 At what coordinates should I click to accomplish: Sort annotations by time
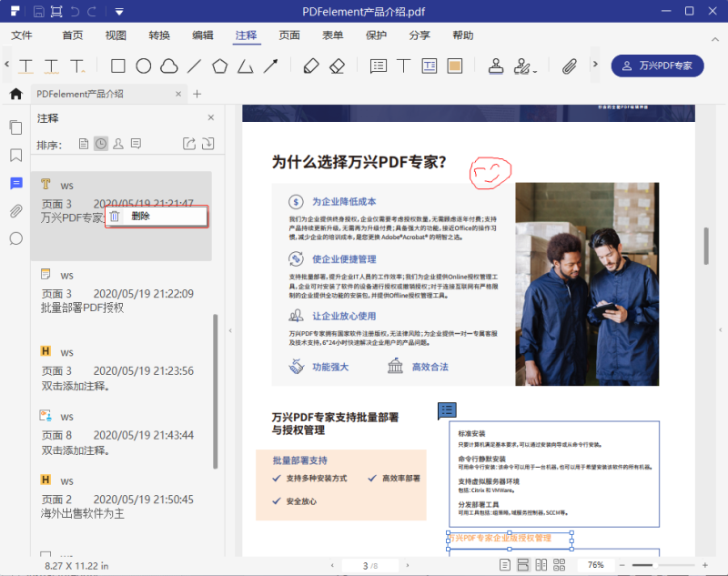click(99, 143)
